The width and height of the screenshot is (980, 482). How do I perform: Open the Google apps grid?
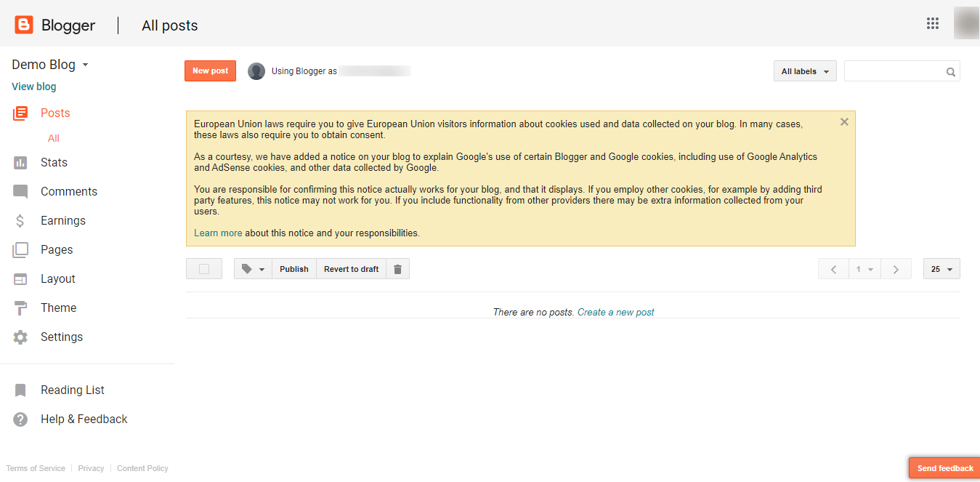pos(933,23)
